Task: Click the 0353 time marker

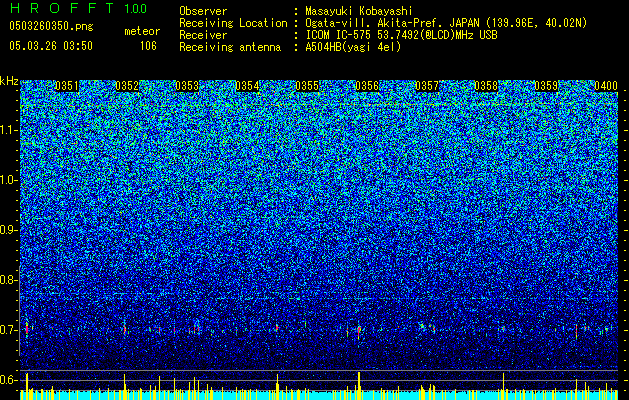Action: (187, 86)
